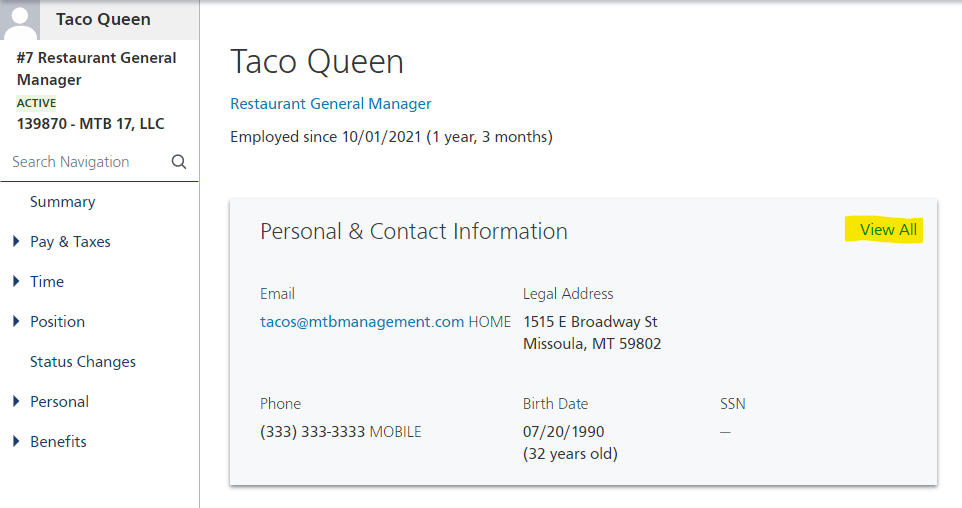Open the Restaurant General Manager link

pos(331,104)
